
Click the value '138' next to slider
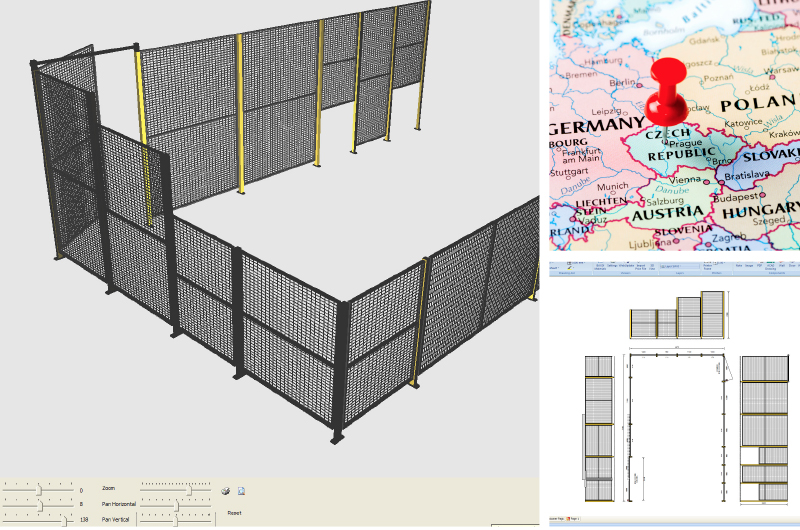pos(84,520)
